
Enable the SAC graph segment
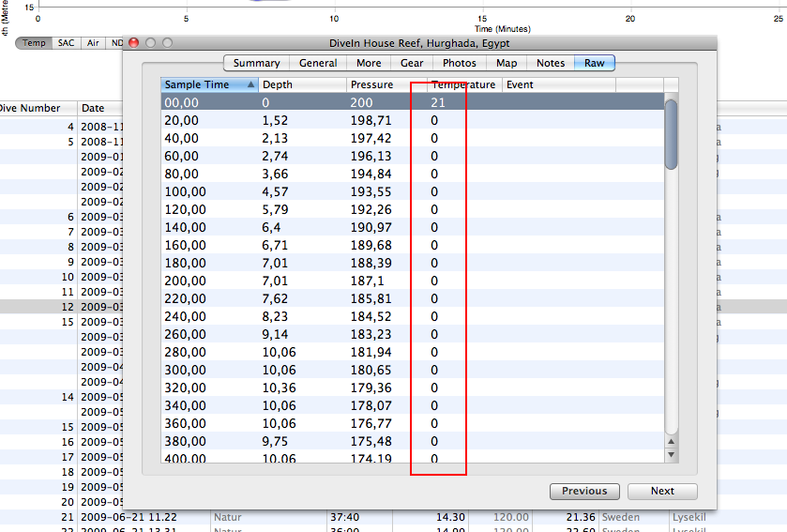tap(66, 43)
